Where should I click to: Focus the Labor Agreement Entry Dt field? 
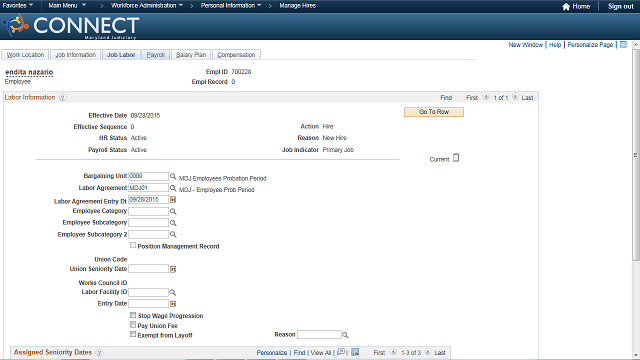click(149, 200)
